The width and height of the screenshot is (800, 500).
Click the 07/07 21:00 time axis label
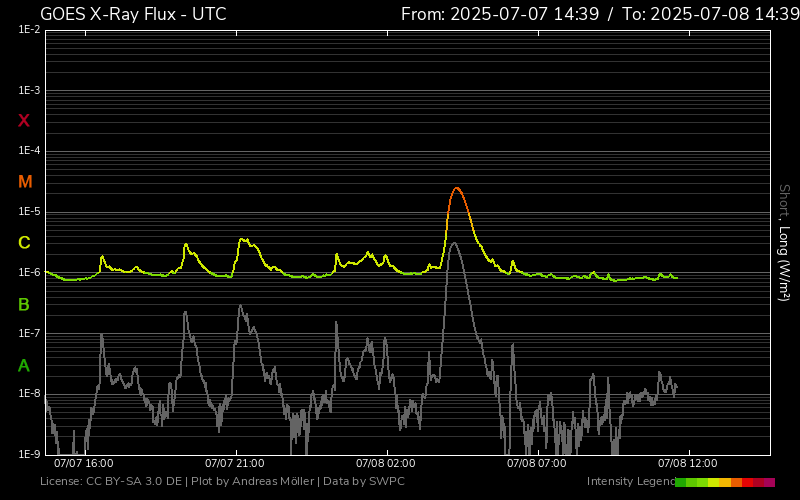(x=234, y=464)
